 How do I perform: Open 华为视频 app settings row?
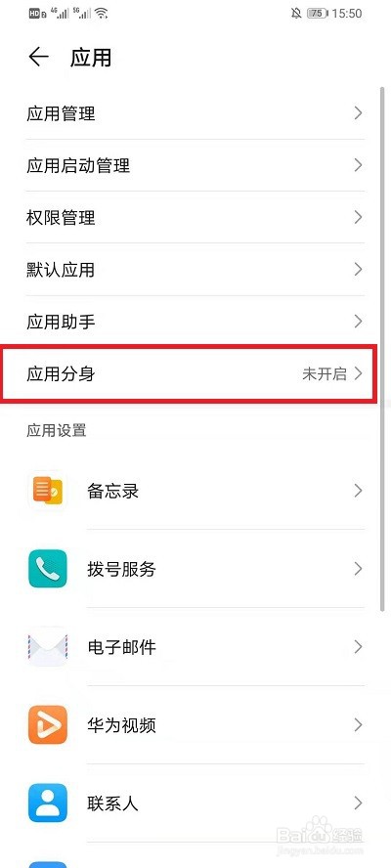tap(195, 724)
